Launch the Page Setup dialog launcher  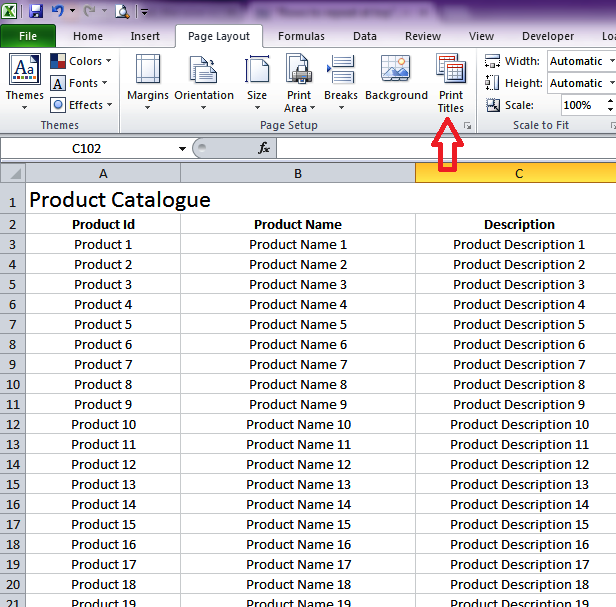click(467, 126)
